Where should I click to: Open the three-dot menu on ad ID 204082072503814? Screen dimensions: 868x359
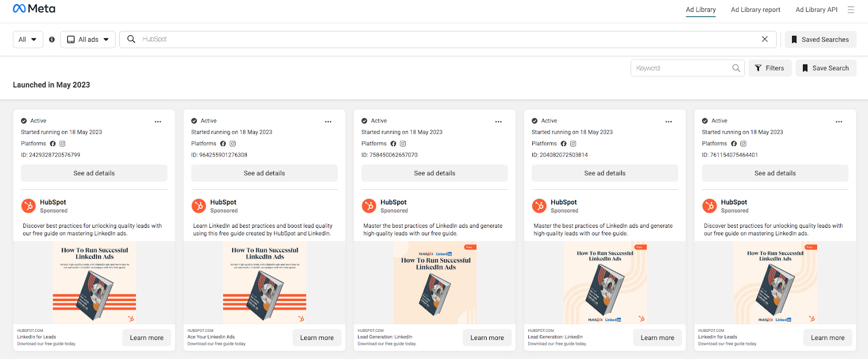coord(669,121)
